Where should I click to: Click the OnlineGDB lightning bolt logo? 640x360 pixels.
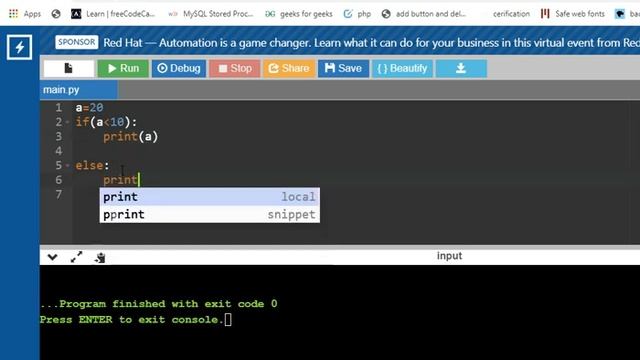(x=19, y=47)
